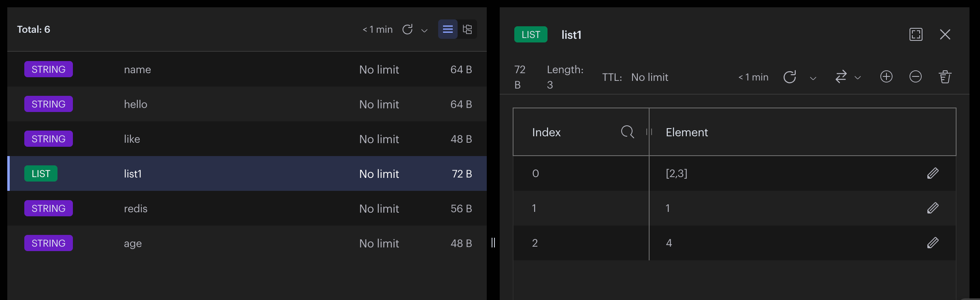The image size is (980, 300).
Task: Switch to tree view of keys
Action: [467, 29]
